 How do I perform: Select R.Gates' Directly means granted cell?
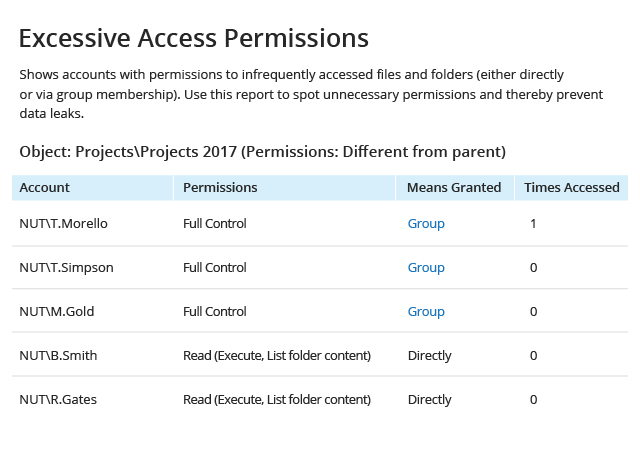tap(429, 400)
